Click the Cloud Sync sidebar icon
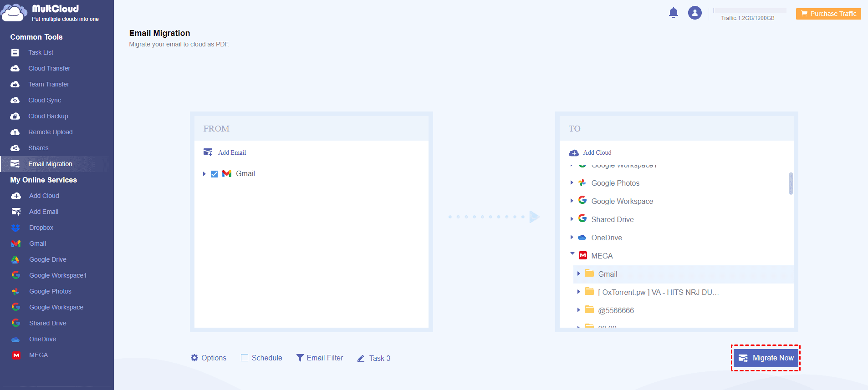The width and height of the screenshot is (868, 390). coord(15,100)
